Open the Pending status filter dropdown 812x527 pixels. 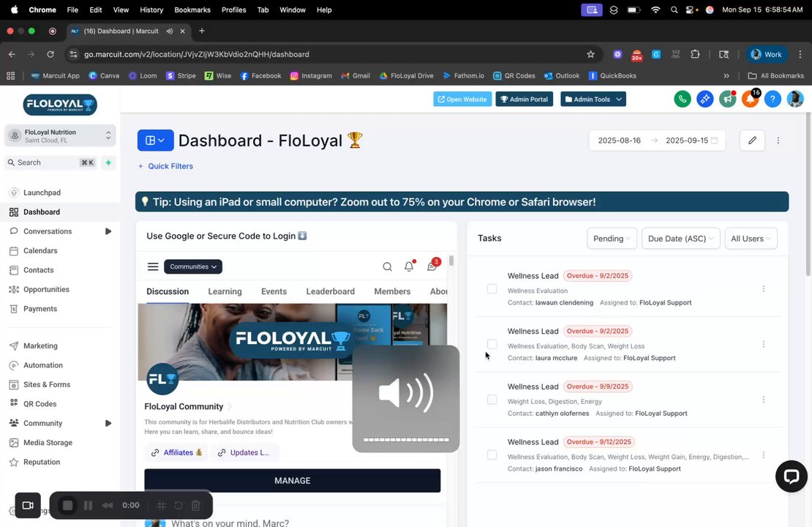(x=612, y=239)
